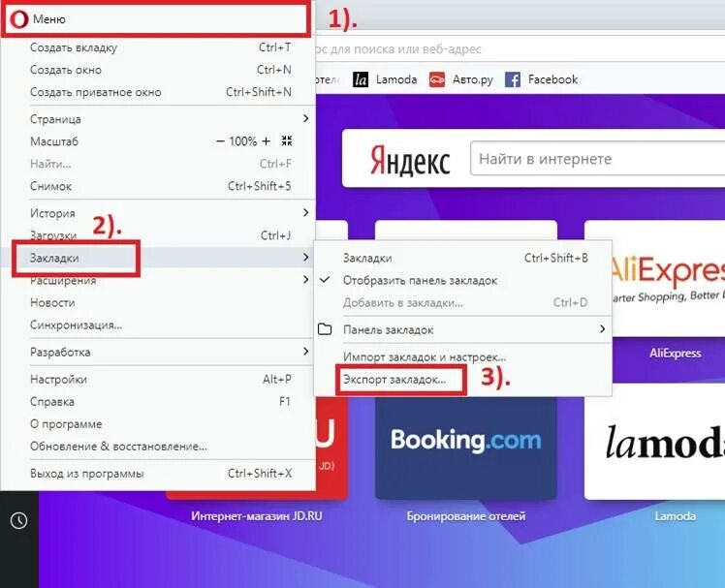The image size is (725, 588).
Task: Open Настройки from the menu
Action: coord(158,380)
